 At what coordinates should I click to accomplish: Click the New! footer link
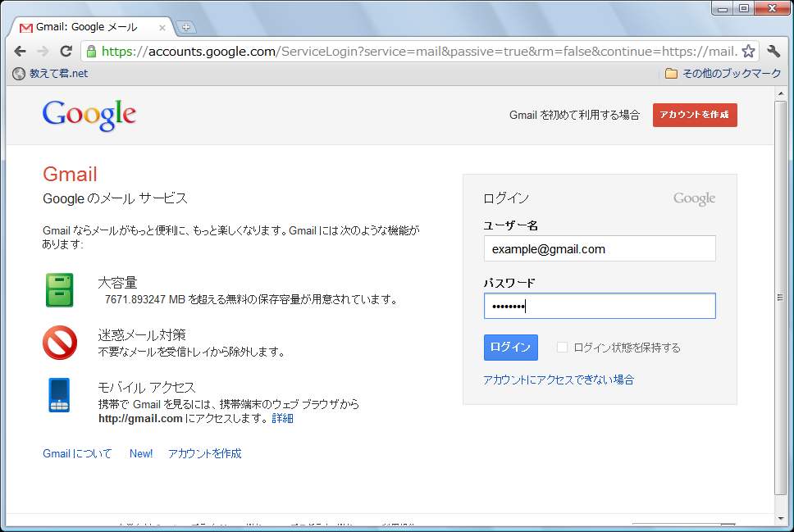[x=141, y=453]
